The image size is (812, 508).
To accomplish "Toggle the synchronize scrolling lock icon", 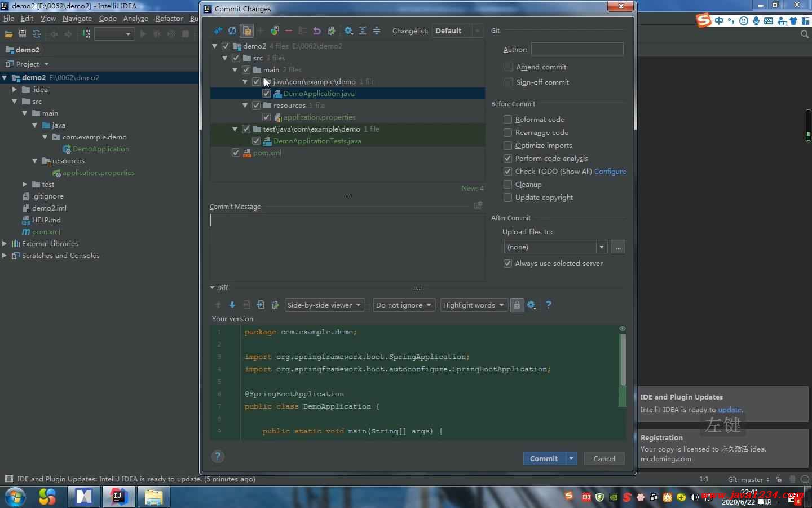I will (517, 305).
